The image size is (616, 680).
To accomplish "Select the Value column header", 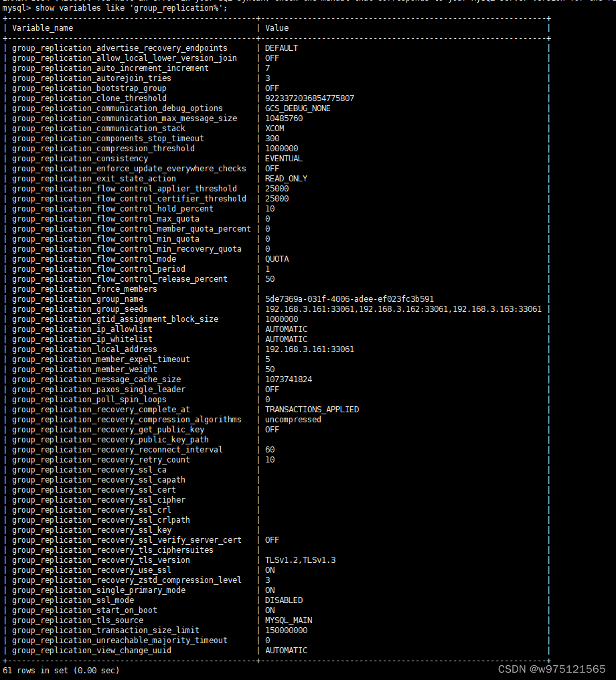I will point(275,27).
